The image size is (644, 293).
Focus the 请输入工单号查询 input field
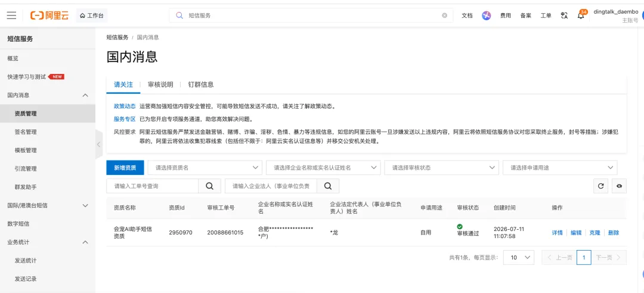(153, 186)
